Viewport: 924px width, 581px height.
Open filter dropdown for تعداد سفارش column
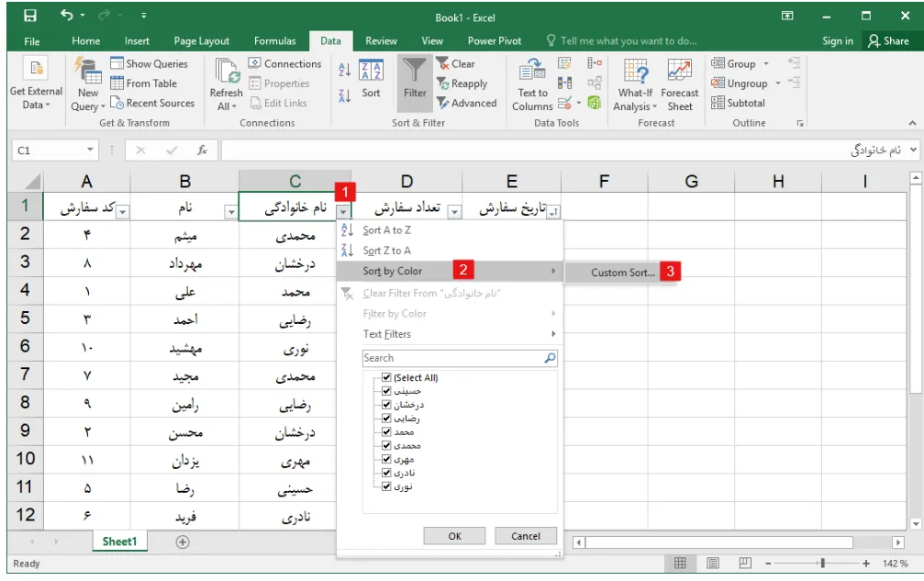click(x=454, y=212)
